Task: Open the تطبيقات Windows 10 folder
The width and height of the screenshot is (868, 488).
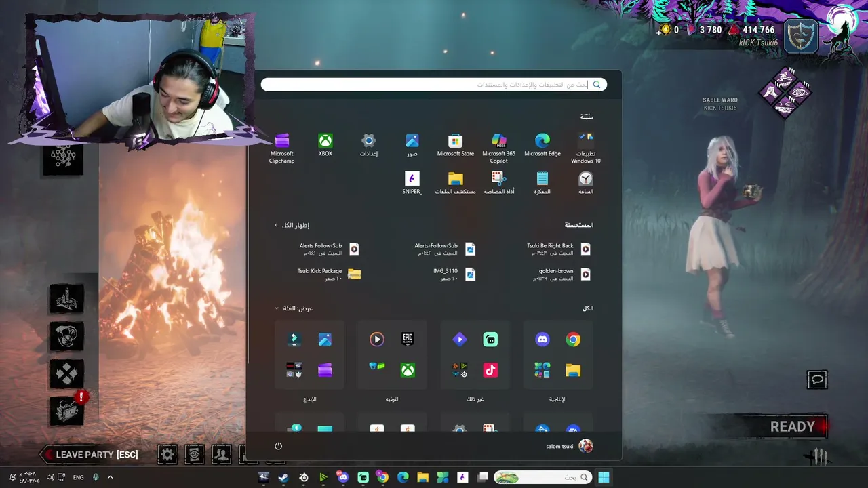Action: [586, 148]
